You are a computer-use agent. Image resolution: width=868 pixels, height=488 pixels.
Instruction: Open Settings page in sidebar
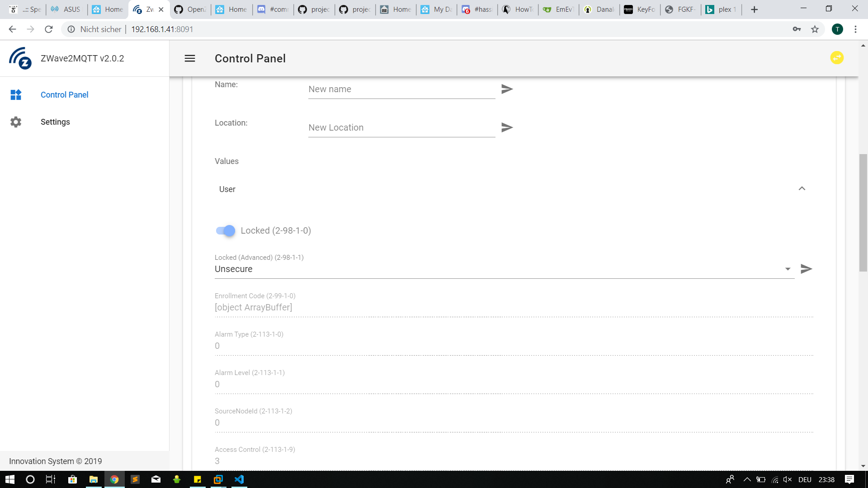pyautogui.click(x=55, y=122)
